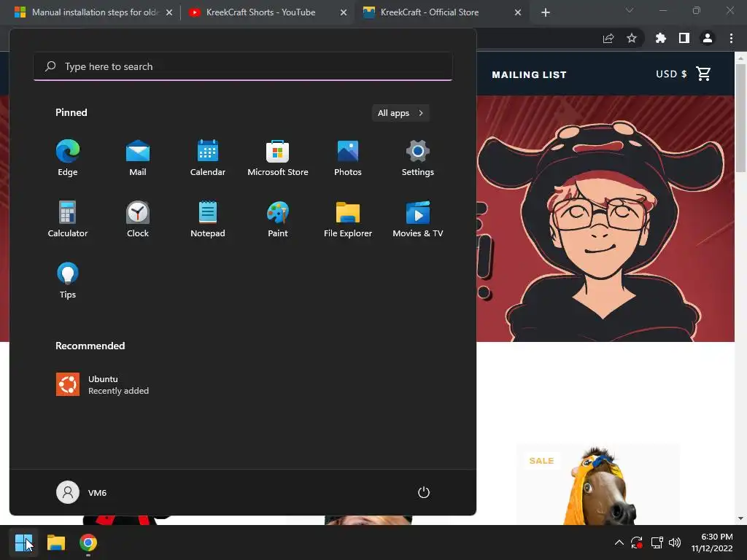This screenshot has width=747, height=560.
Task: Switch to Manual installation steps tab
Action: click(94, 12)
